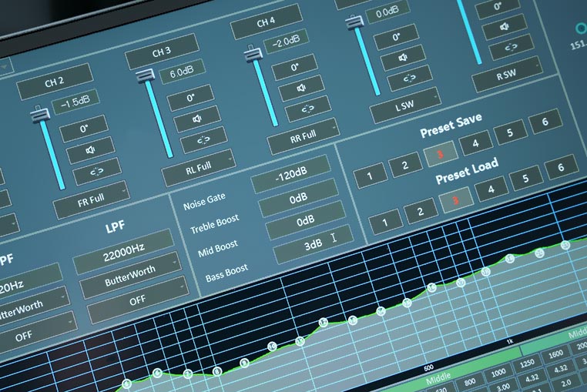Click the LPF frequency field 22000Hz
This screenshot has width=587, height=392.
[123, 252]
